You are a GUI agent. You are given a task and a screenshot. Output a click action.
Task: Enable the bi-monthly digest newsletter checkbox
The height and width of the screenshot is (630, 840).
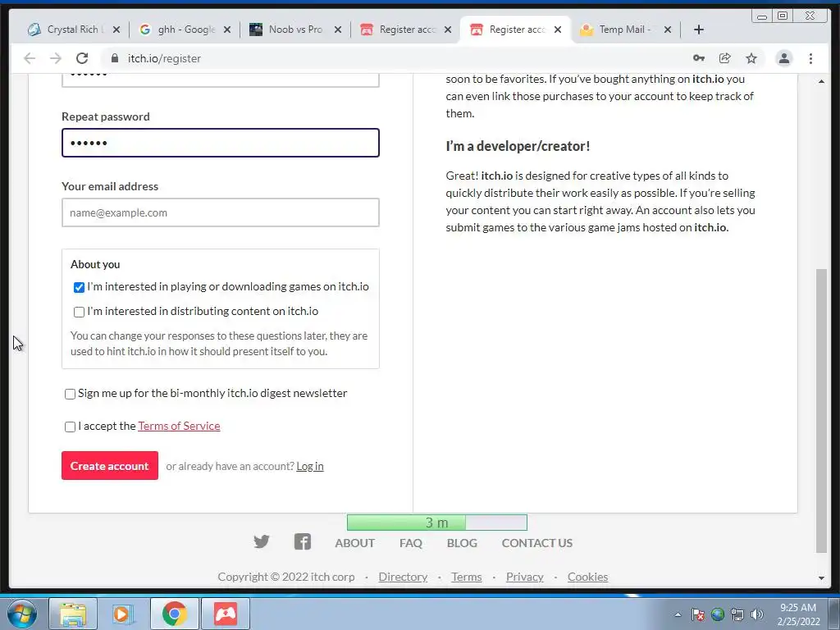pyautogui.click(x=70, y=395)
